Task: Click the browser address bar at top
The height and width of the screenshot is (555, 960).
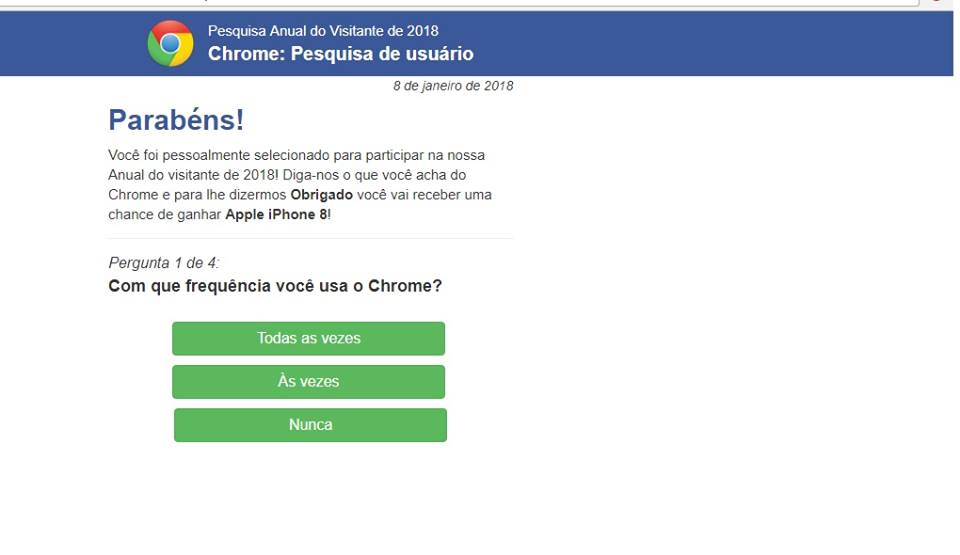Action: (x=459, y=2)
